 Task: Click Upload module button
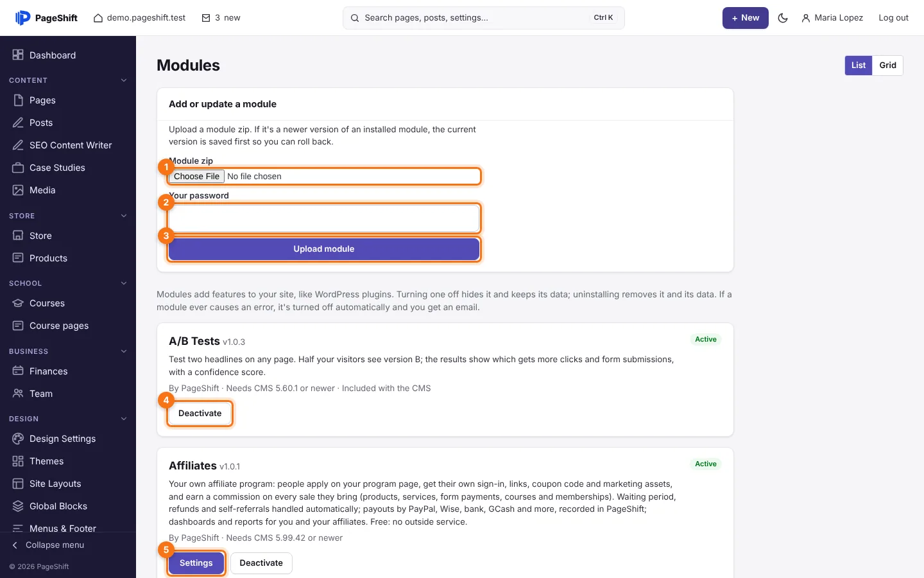tap(324, 249)
